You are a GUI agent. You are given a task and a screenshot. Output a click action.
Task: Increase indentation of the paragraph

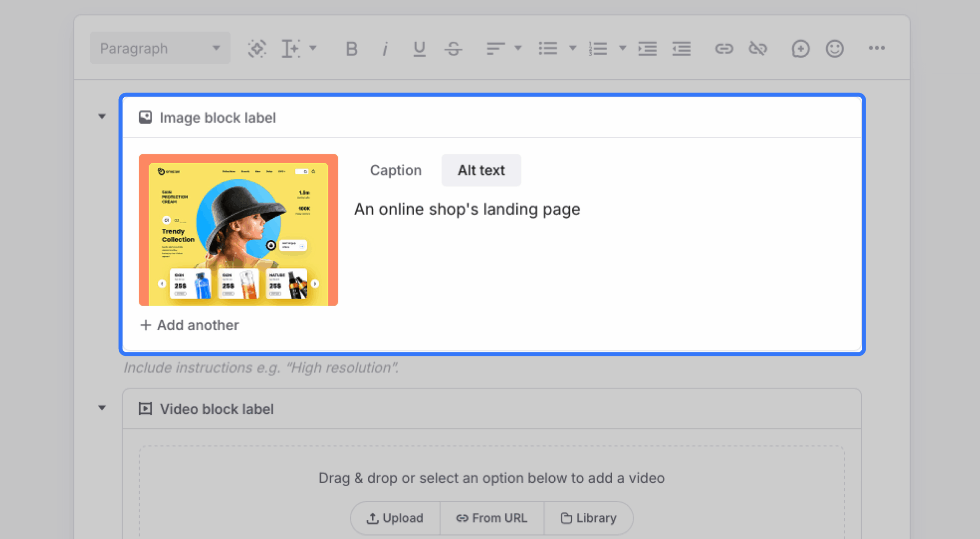point(647,48)
